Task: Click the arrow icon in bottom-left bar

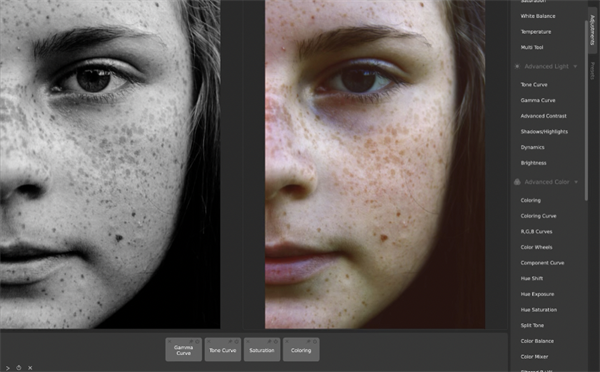Action: click(x=7, y=368)
